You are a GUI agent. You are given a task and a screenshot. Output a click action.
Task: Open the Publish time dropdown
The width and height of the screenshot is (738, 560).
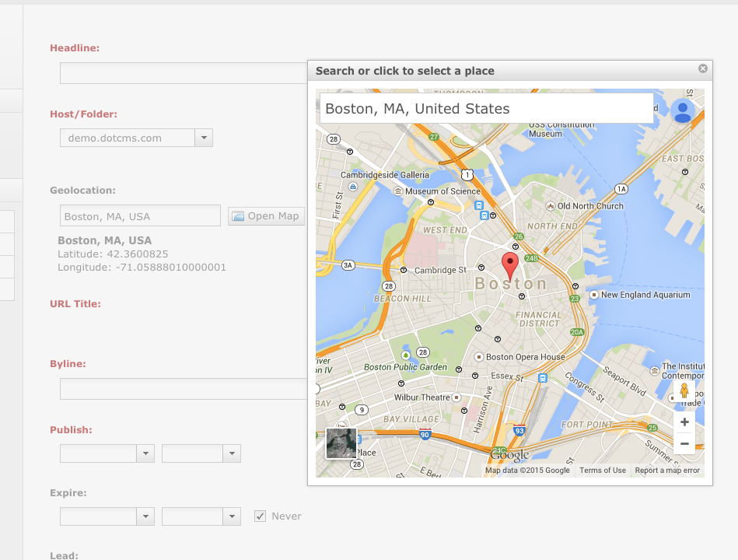(232, 453)
